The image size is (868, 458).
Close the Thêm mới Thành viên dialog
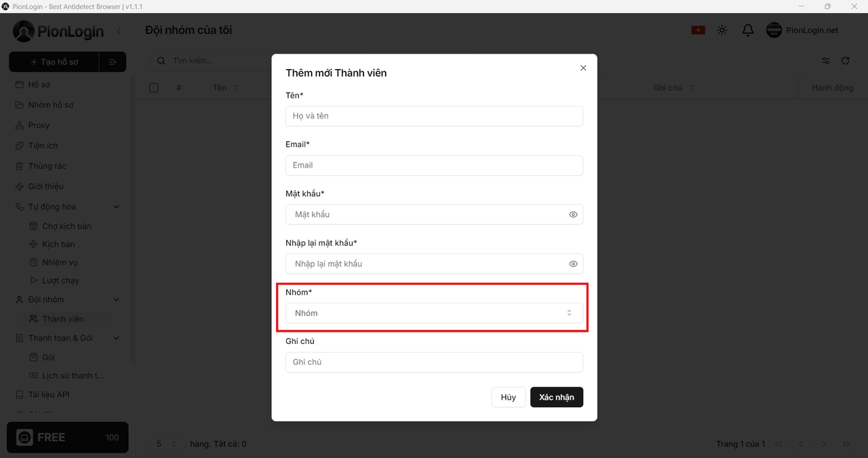click(583, 68)
